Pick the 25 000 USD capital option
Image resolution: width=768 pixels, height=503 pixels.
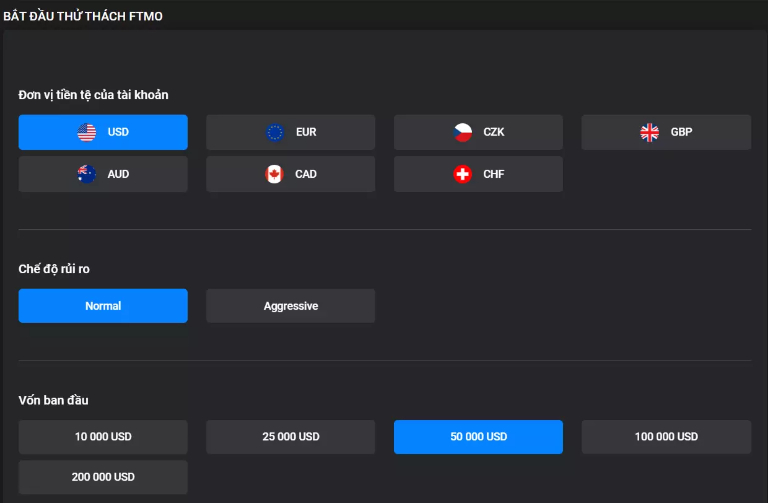[x=291, y=437]
